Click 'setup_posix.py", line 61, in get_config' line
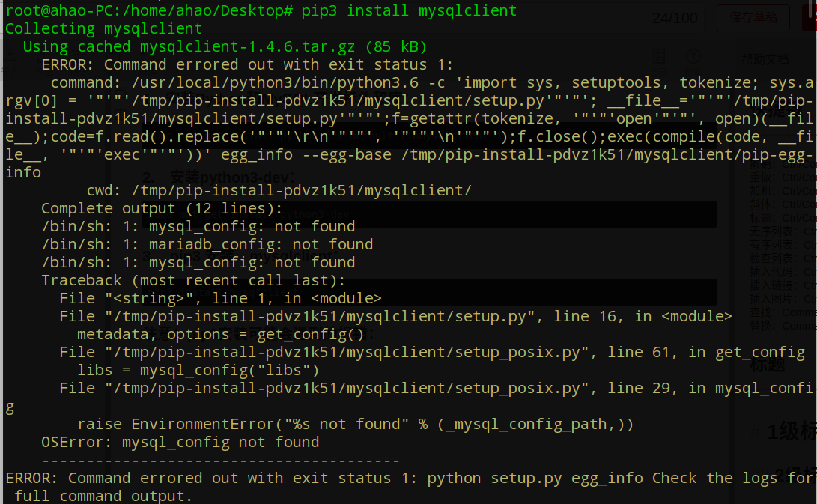This screenshot has width=817, height=504. point(432,352)
